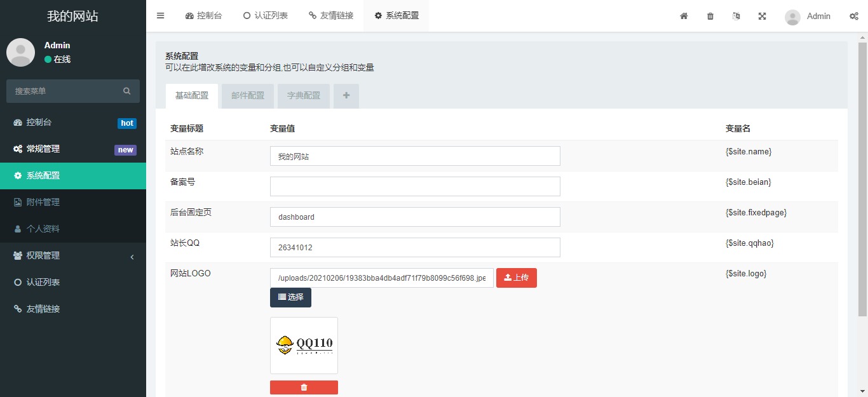Click the 备案号 input field
This screenshot has width=868, height=397.
[x=415, y=187]
